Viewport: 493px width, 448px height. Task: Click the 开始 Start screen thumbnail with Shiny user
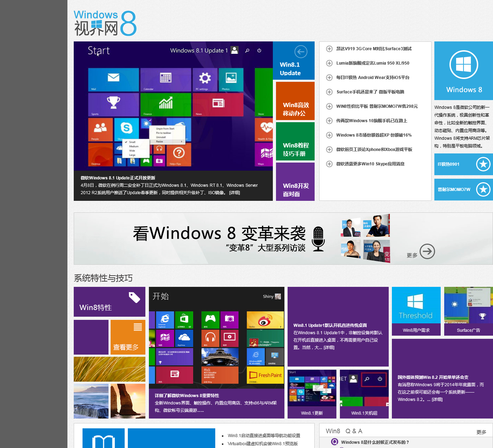[217, 338]
